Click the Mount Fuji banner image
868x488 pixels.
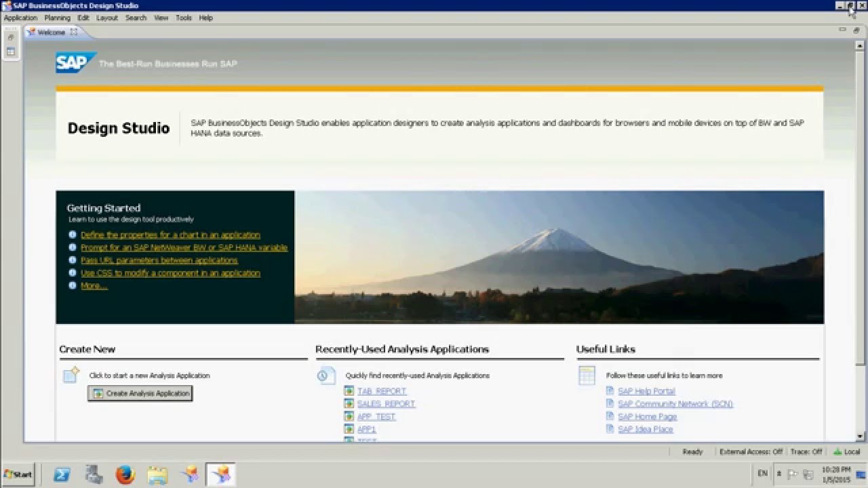(559, 257)
